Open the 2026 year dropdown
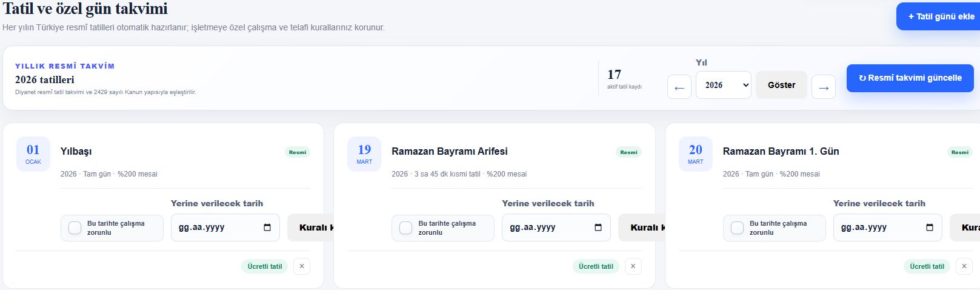This screenshot has width=980, height=290. [723, 85]
